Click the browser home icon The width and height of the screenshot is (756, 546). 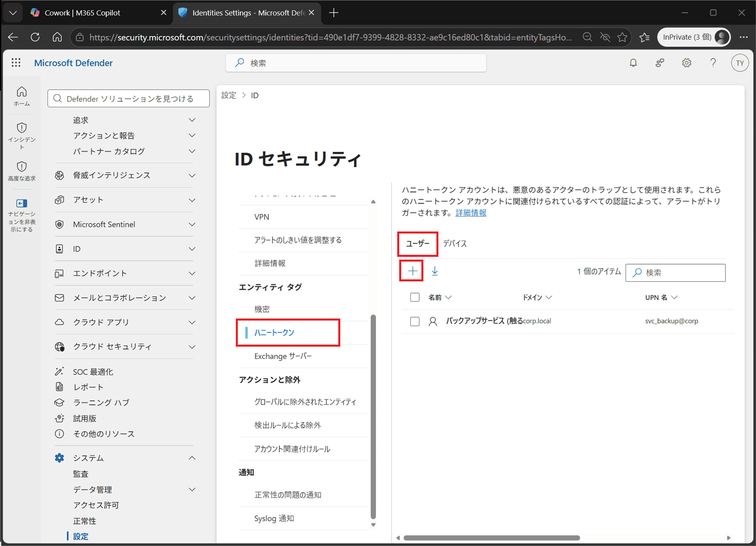(x=57, y=37)
